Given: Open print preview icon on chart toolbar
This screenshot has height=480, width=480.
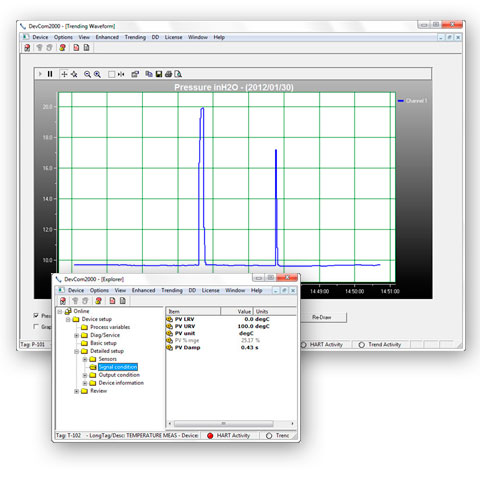Looking at the screenshot, I should point(178,74).
